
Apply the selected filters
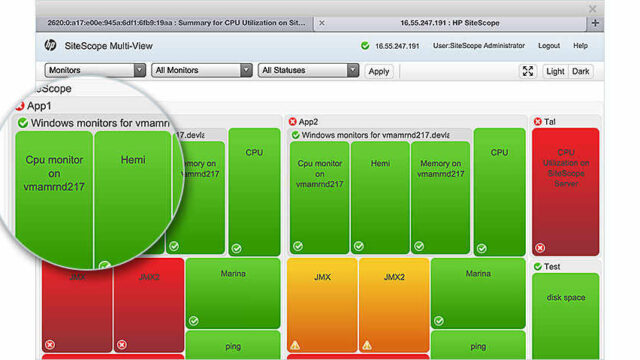point(379,71)
